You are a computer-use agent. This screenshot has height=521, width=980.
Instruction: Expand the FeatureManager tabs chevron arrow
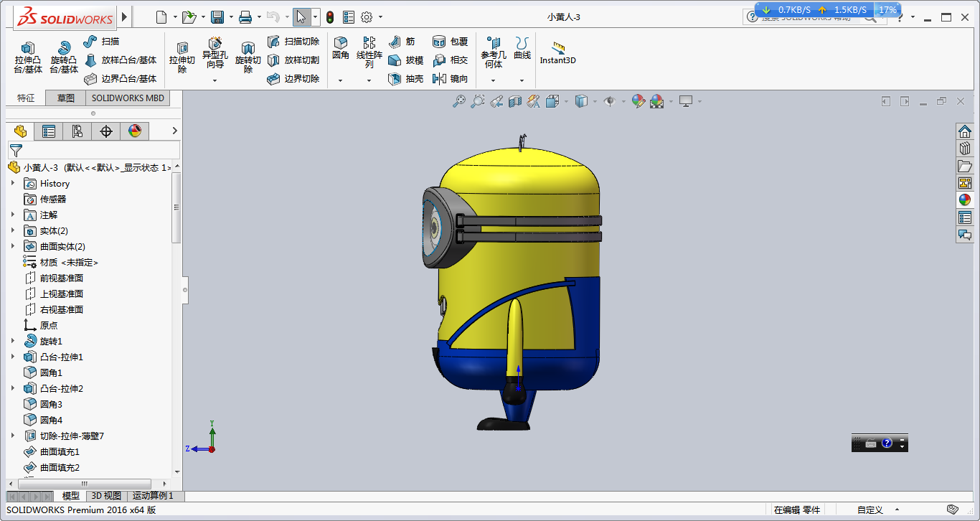pyautogui.click(x=174, y=131)
